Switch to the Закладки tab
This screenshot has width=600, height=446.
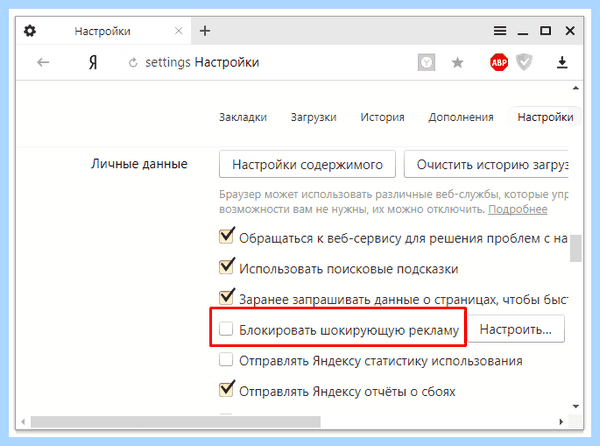tap(243, 117)
